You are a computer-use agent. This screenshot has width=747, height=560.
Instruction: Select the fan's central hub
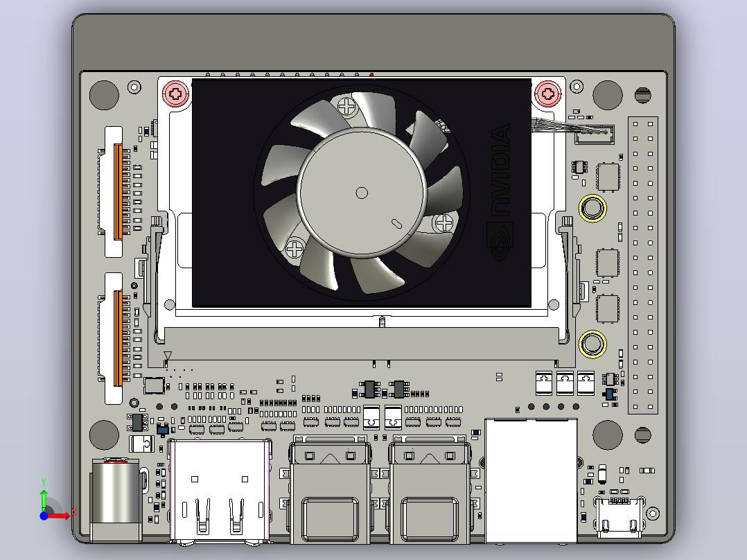[362, 193]
